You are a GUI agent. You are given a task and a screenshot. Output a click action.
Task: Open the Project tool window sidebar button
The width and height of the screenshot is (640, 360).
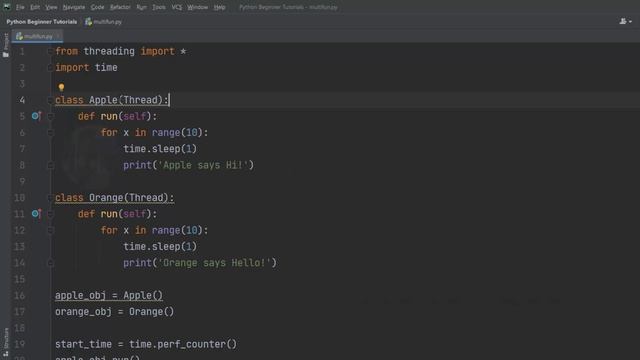pyautogui.click(x=6, y=45)
